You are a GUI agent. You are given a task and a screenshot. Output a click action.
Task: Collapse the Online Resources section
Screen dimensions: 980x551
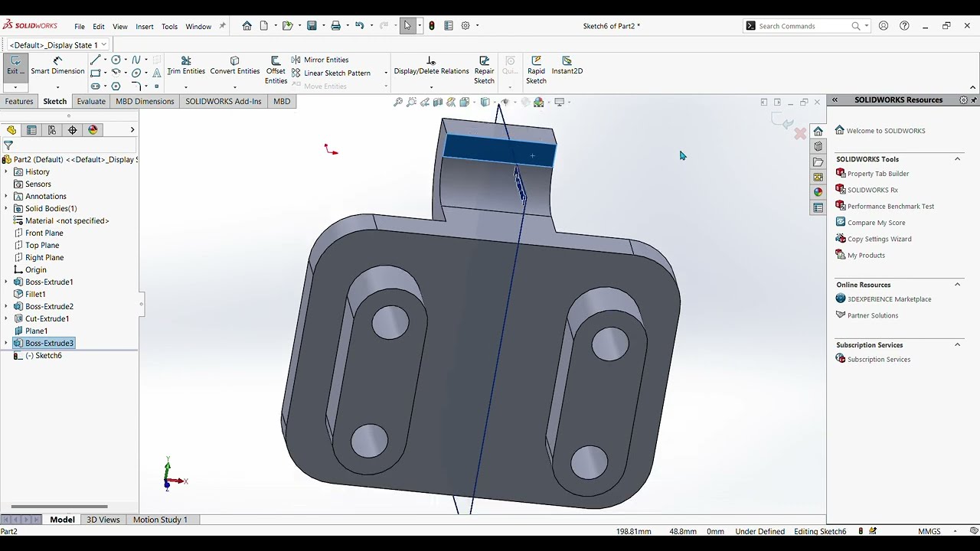click(x=957, y=285)
